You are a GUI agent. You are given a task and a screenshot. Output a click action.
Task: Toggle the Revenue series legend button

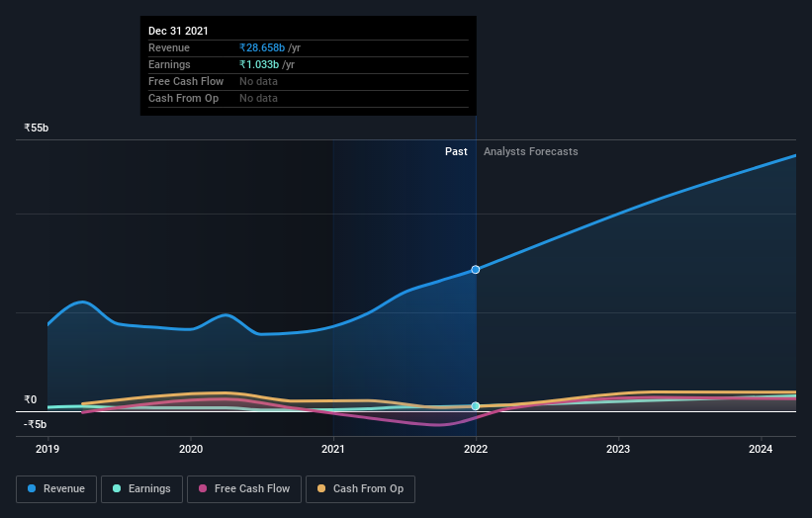pos(56,489)
